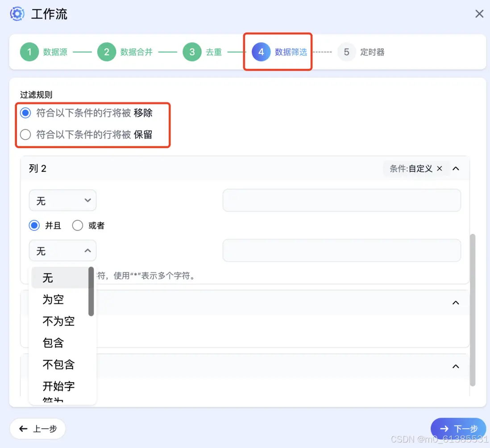The width and height of the screenshot is (490, 448).
Task: Click the back arrow icon in 上一步
Action: point(24,429)
